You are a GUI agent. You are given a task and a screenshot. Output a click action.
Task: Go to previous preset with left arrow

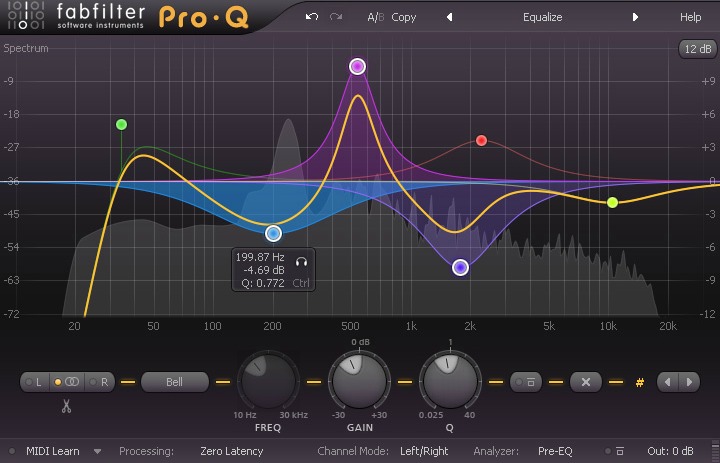click(449, 17)
